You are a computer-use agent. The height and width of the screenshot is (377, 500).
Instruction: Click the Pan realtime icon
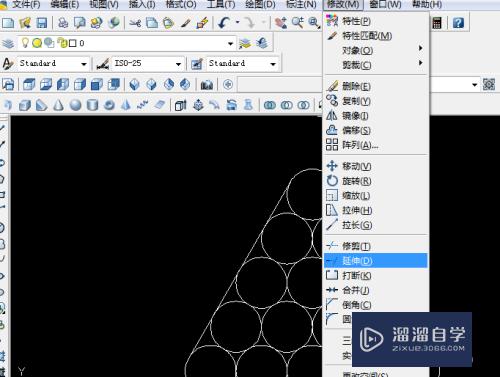[281, 23]
